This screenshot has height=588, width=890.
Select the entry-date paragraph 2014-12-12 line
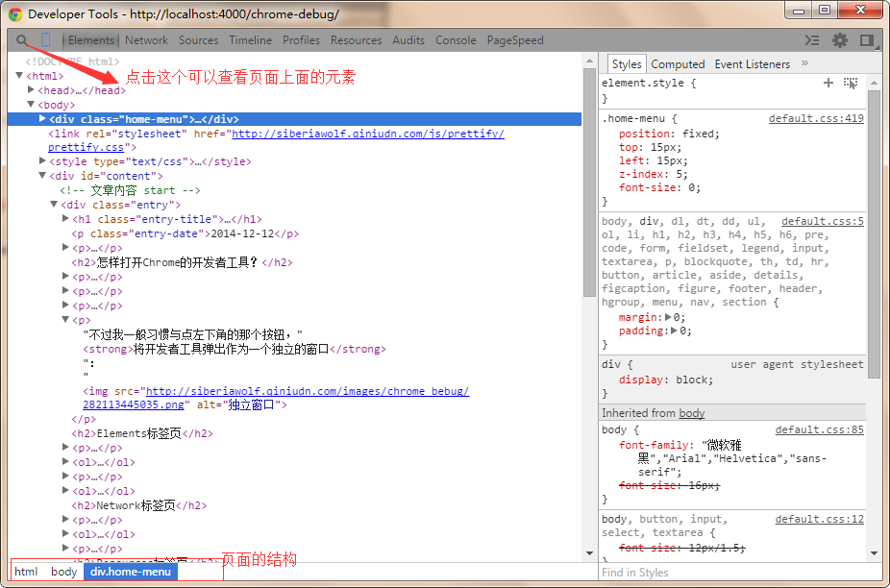185,233
